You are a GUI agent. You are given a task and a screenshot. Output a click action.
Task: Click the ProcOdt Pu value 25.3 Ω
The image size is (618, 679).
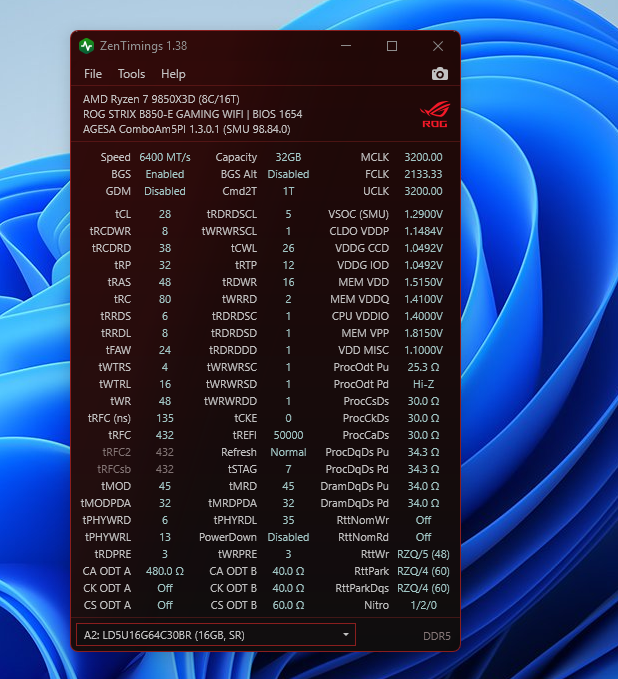tap(423, 367)
